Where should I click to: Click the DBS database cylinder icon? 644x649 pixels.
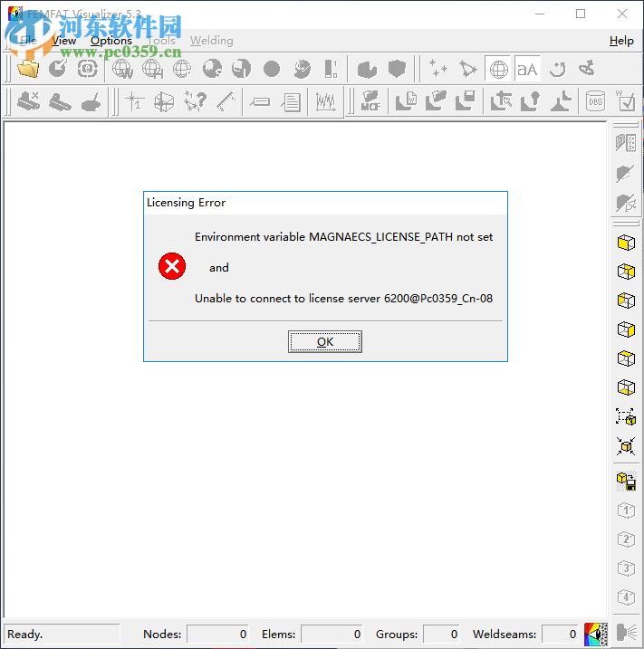[596, 101]
